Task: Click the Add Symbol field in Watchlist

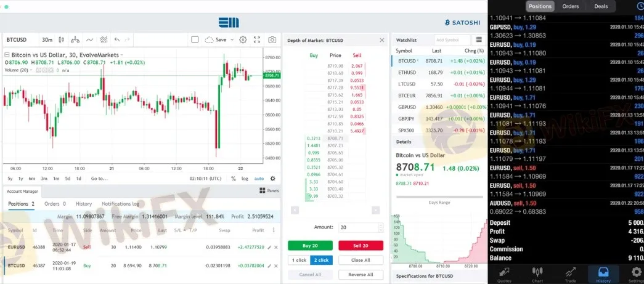Action: click(x=452, y=40)
